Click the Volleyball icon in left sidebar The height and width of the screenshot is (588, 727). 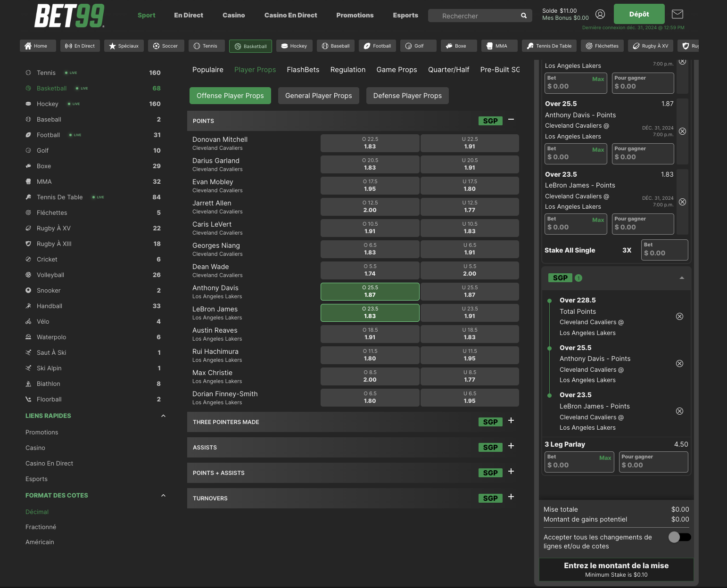[28, 275]
